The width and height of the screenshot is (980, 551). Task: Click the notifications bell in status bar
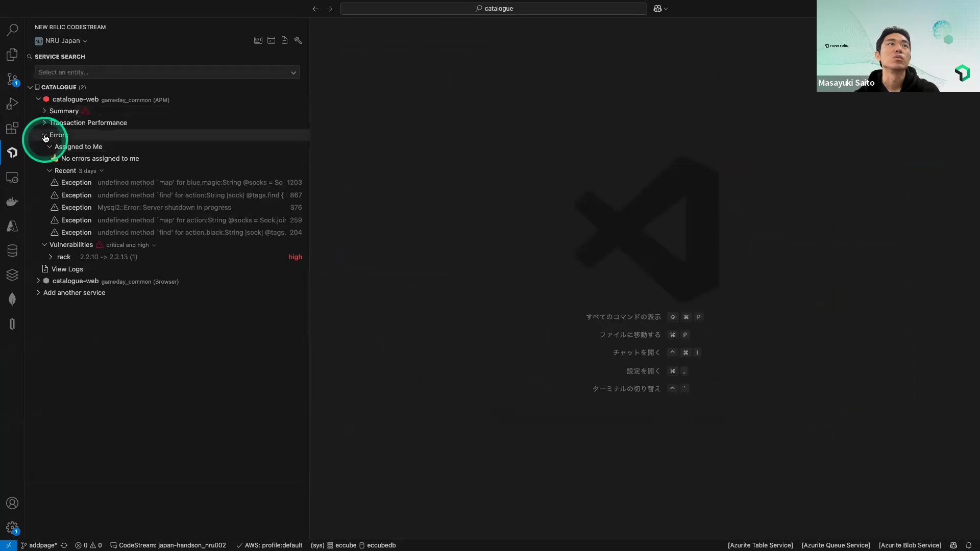click(968, 545)
